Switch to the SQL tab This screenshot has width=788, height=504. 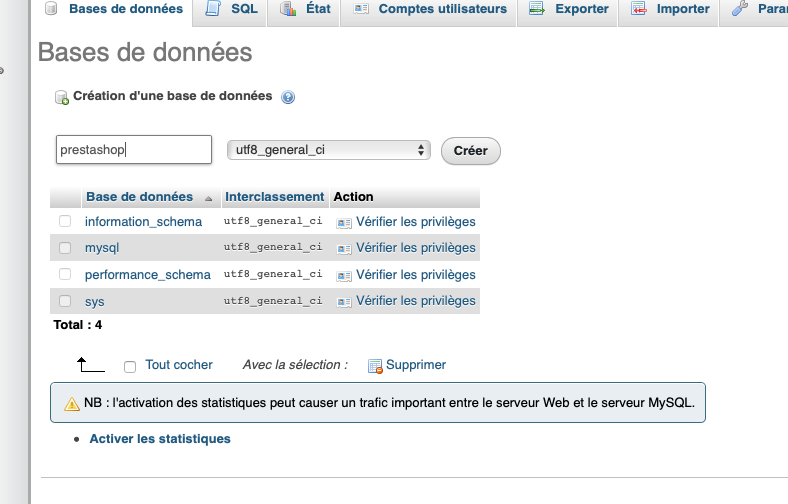(230, 9)
